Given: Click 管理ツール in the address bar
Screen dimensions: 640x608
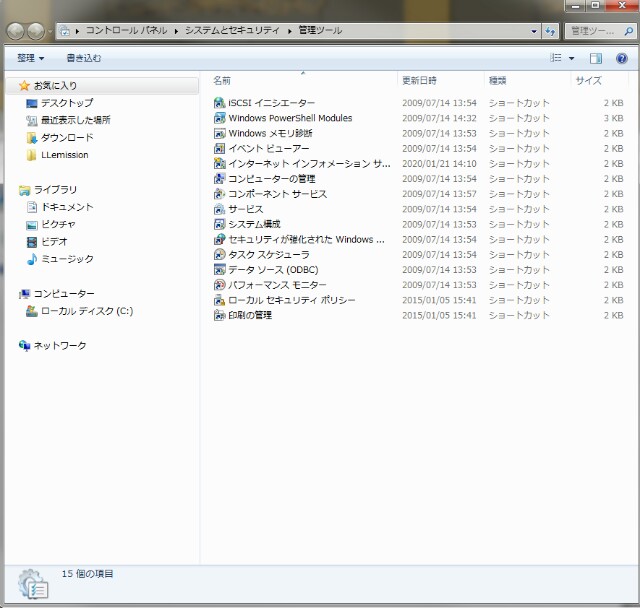Looking at the screenshot, I should tap(320, 31).
